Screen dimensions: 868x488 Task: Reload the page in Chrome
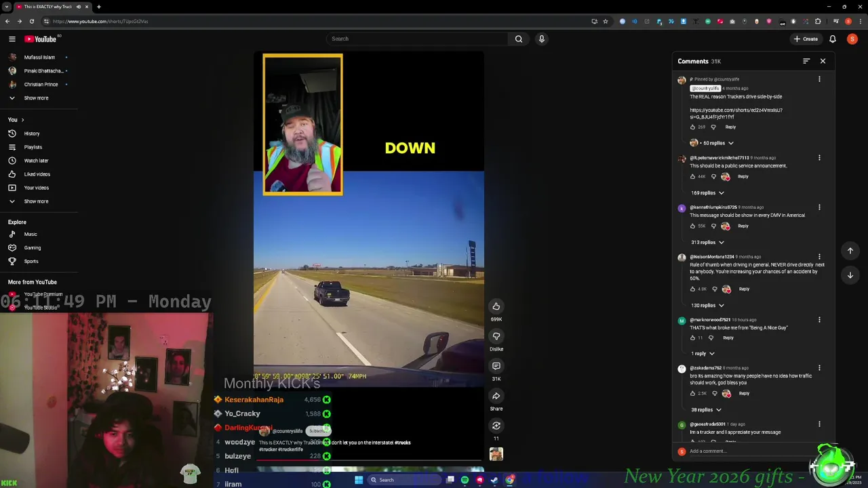tap(31, 21)
